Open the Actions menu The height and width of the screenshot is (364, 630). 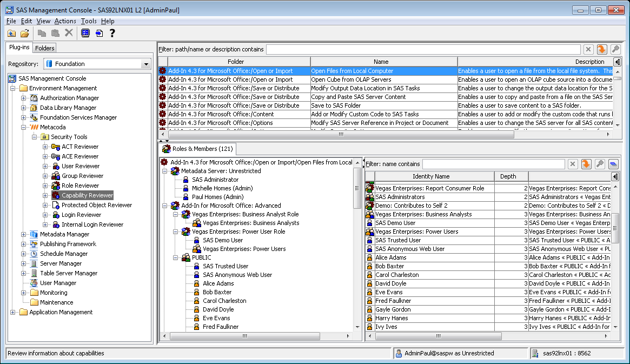coord(65,21)
